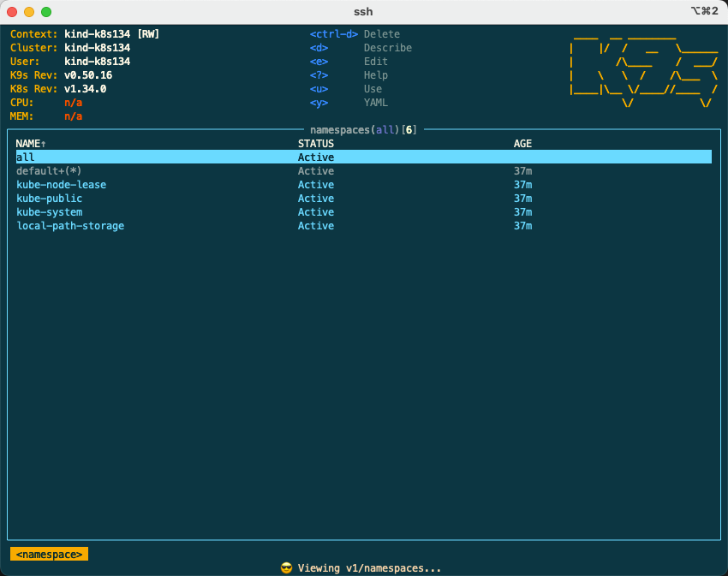Screen dimensions: 728x576
Task: Click the namespace breadcrumb at bottom
Action: [x=49, y=555]
